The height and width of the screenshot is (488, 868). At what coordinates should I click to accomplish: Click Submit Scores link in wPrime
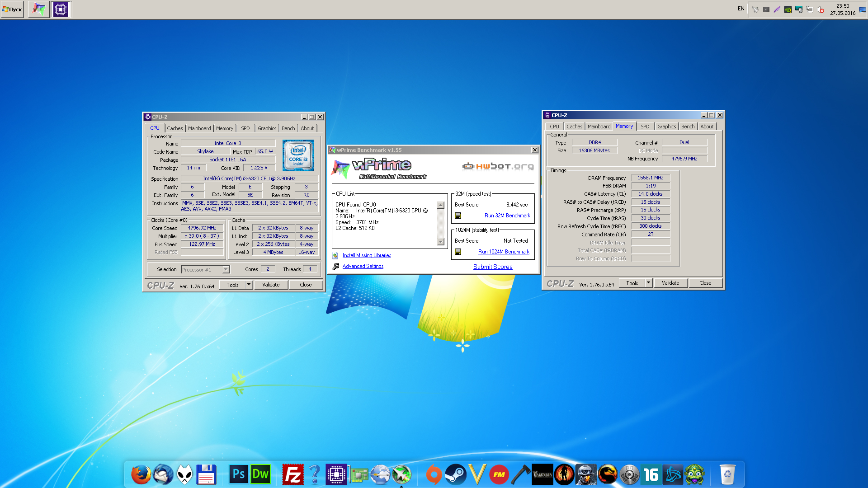pos(493,267)
